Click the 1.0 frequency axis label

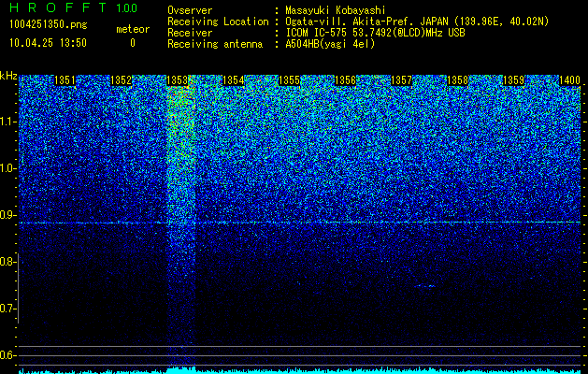7,168
